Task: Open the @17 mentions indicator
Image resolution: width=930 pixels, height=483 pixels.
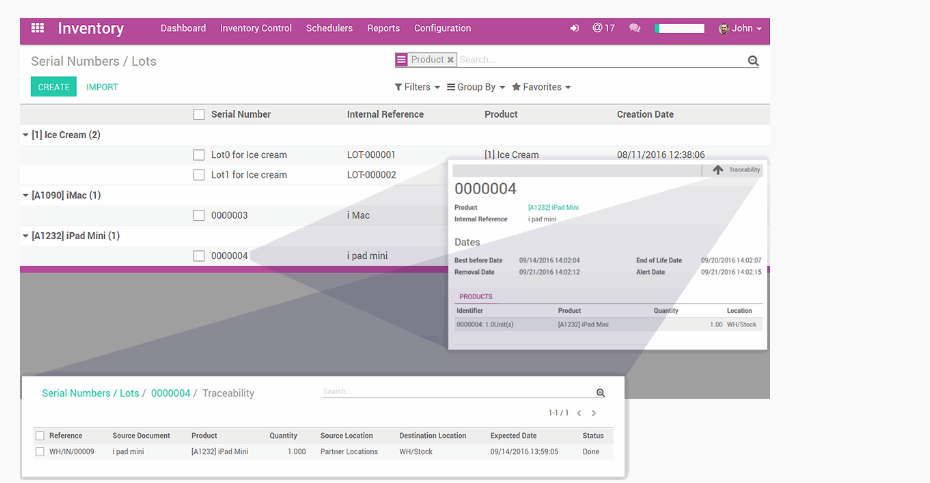Action: point(603,28)
